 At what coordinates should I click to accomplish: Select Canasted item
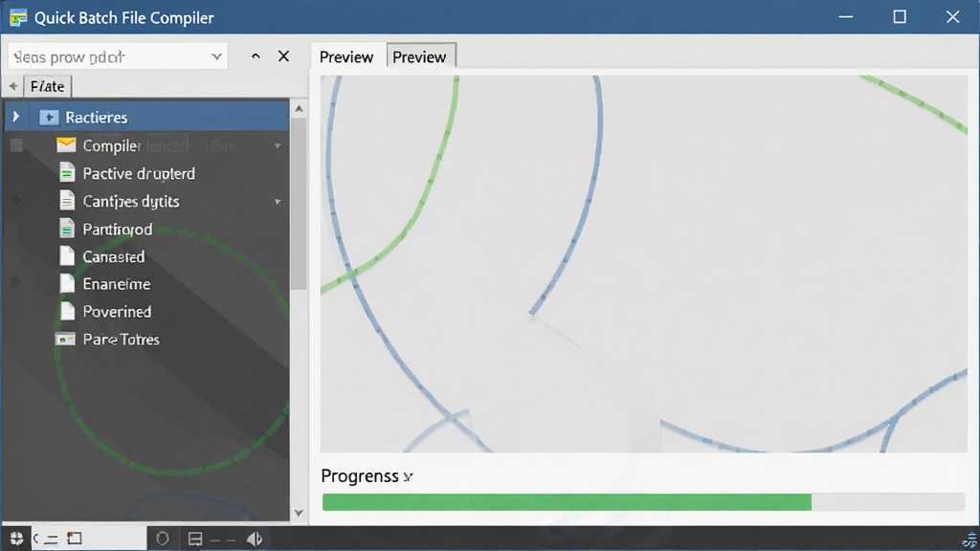[114, 256]
